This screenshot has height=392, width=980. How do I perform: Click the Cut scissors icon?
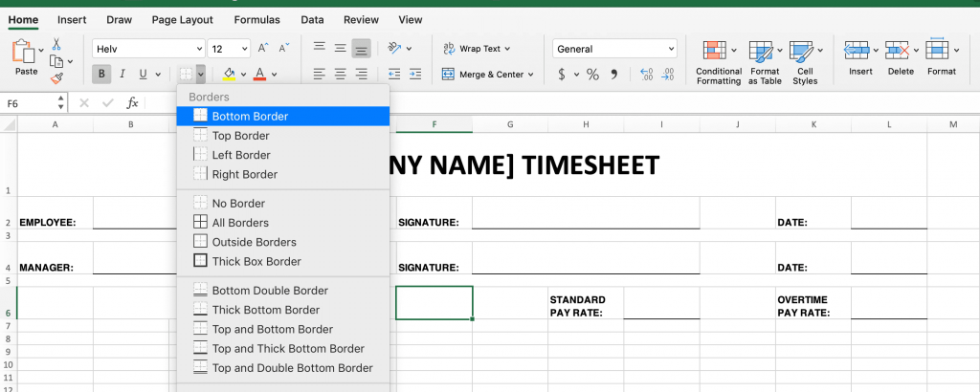point(56,44)
